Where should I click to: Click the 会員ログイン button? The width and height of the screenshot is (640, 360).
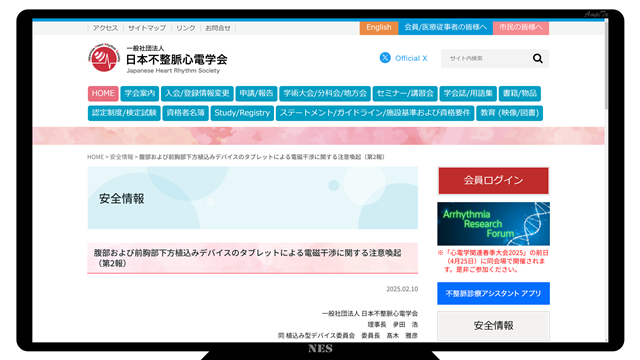point(493,180)
